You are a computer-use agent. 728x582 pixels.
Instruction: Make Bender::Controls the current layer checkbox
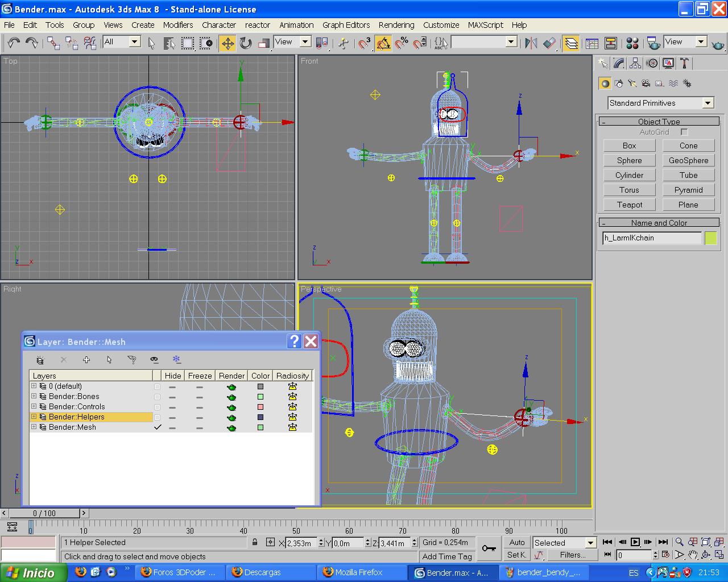[158, 407]
